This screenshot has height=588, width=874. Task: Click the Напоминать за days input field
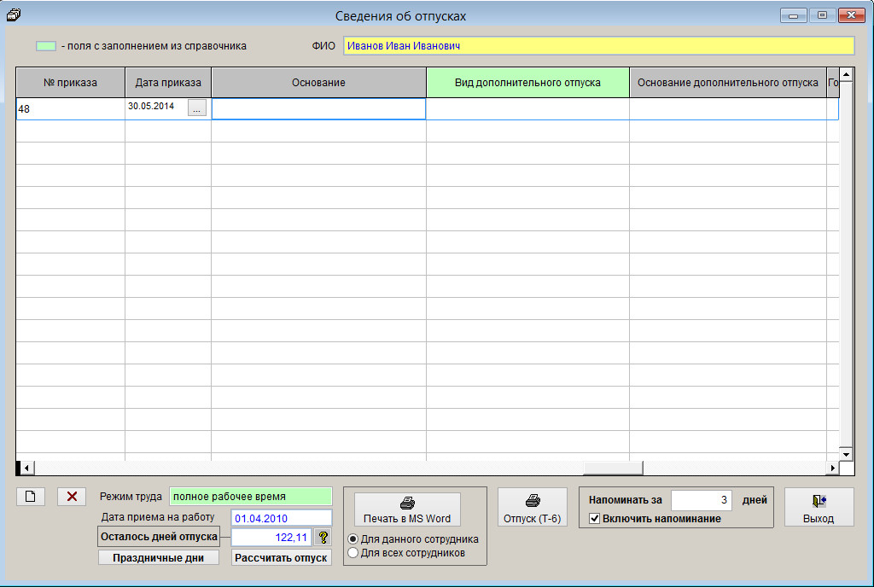(x=702, y=500)
